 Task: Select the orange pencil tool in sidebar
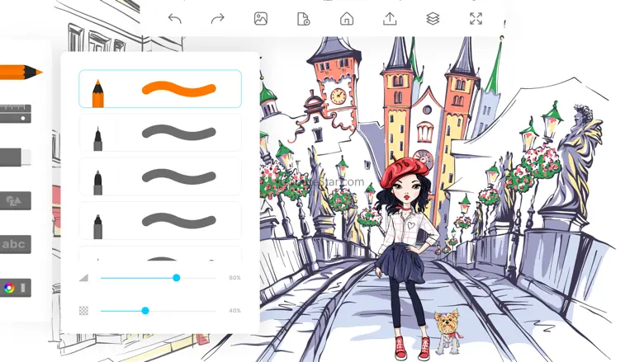(x=20, y=73)
